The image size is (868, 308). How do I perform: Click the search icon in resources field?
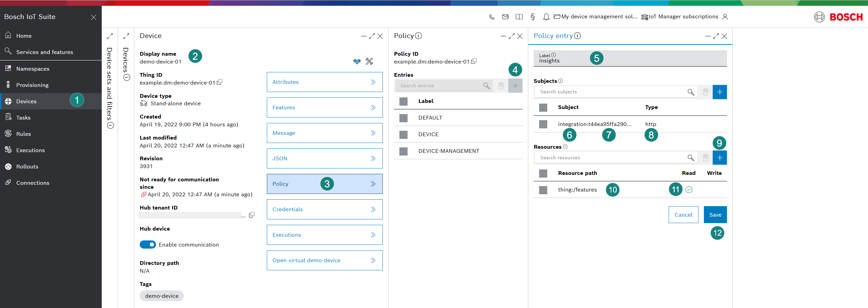691,158
